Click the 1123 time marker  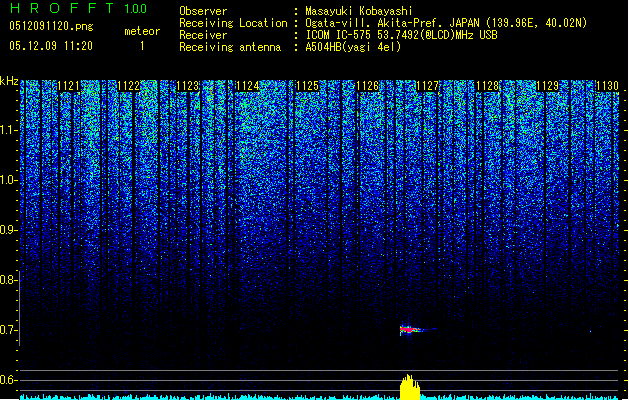click(188, 86)
